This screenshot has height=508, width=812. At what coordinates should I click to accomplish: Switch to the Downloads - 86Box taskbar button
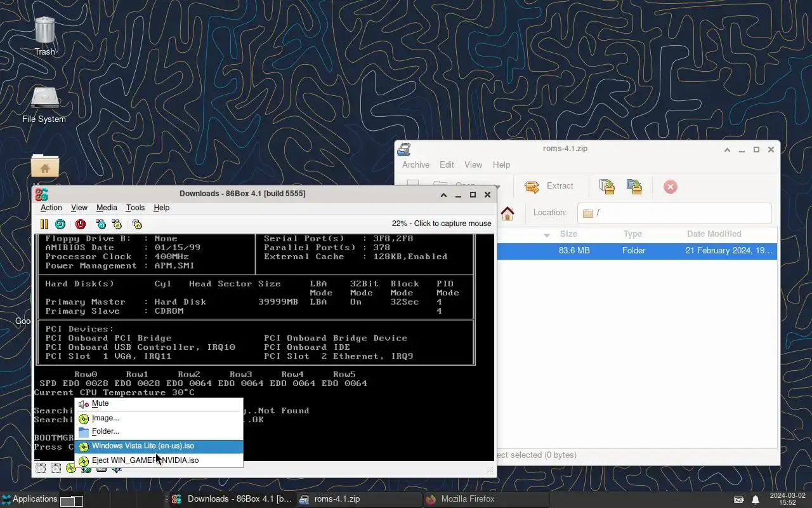(233, 499)
